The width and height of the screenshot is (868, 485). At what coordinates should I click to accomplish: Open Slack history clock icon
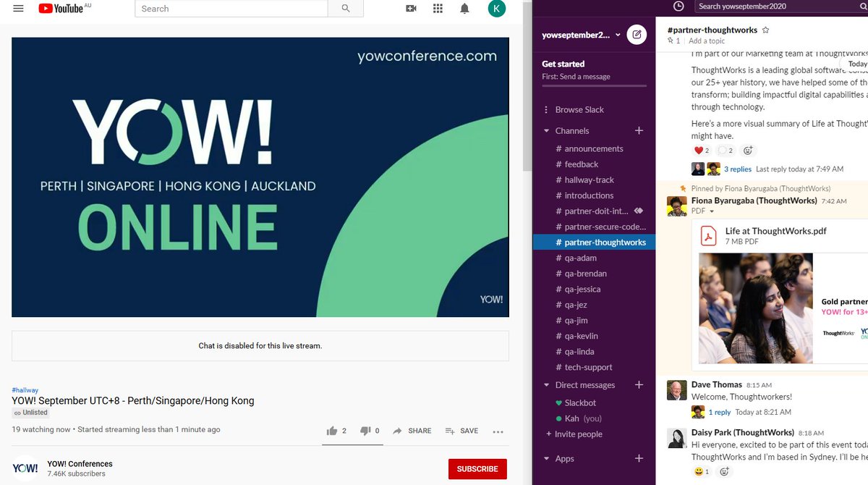tap(678, 7)
